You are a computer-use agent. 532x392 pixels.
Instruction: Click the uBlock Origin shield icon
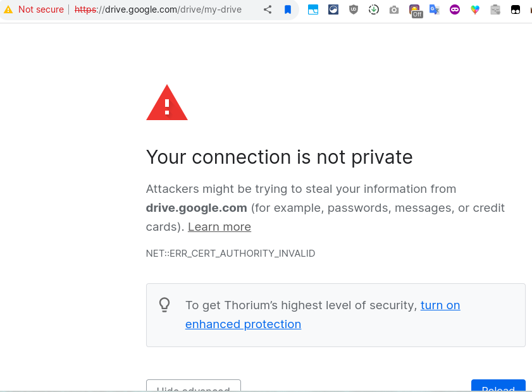354,9
